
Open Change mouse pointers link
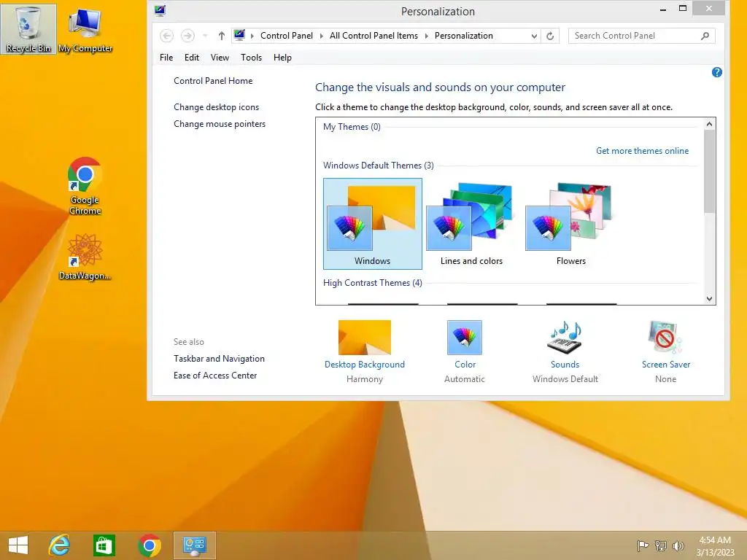tap(220, 124)
